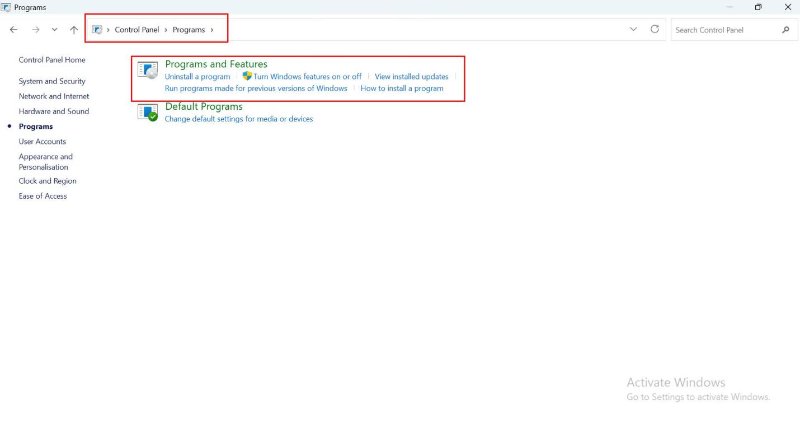This screenshot has width=800, height=421.
Task: Refresh the Control Panel view
Action: (x=655, y=29)
